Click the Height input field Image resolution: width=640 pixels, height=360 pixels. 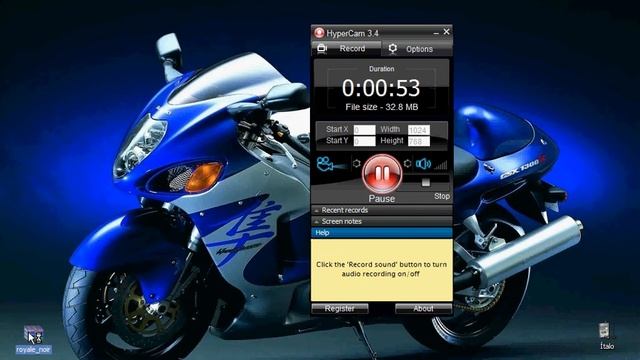coord(419,141)
